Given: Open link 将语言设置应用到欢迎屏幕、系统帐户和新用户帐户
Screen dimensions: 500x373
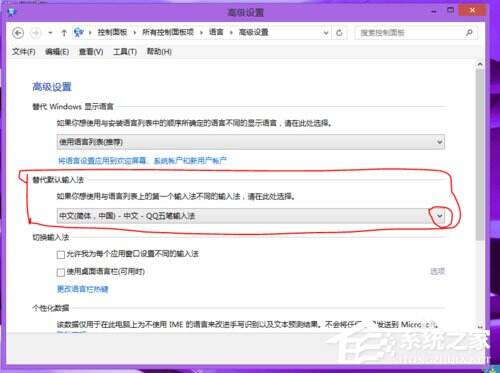Looking at the screenshot, I should pos(142,161).
